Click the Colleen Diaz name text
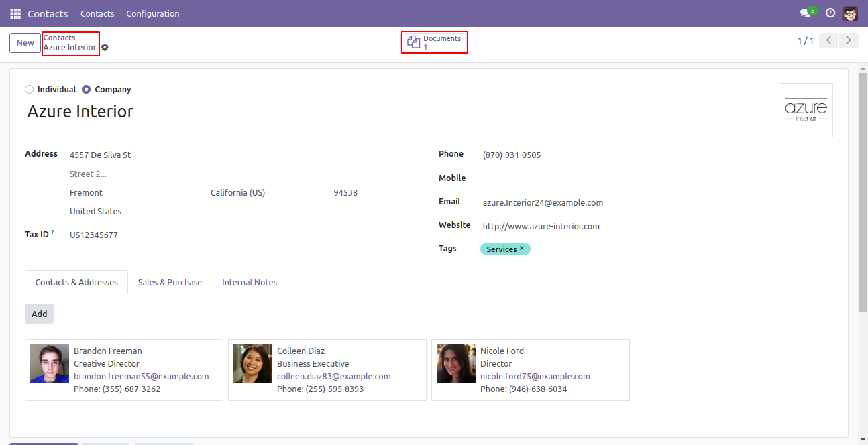 [x=301, y=351]
